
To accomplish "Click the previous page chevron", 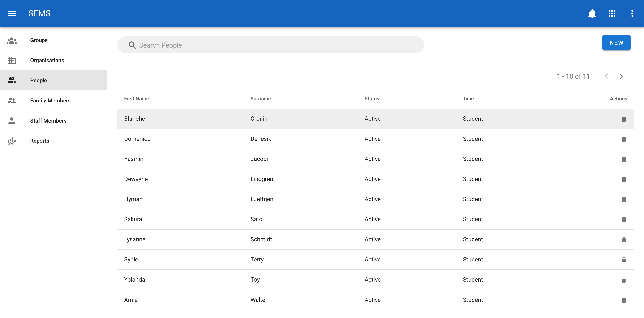I will (x=606, y=76).
